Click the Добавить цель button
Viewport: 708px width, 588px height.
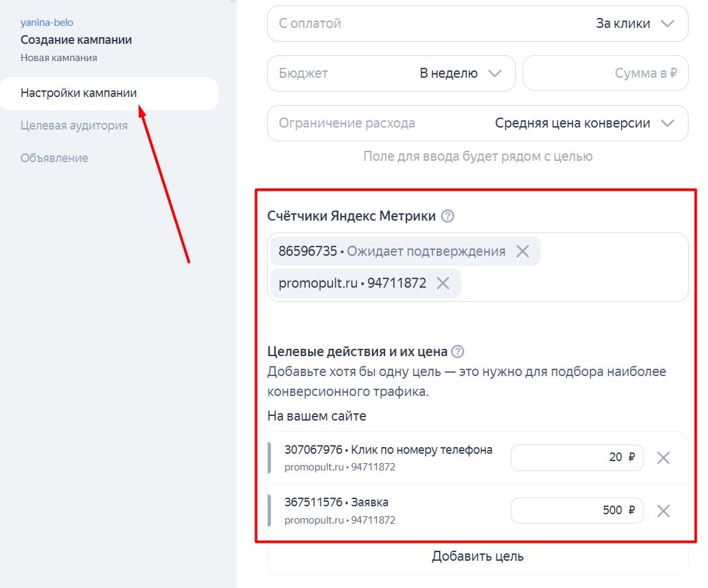[x=478, y=556]
